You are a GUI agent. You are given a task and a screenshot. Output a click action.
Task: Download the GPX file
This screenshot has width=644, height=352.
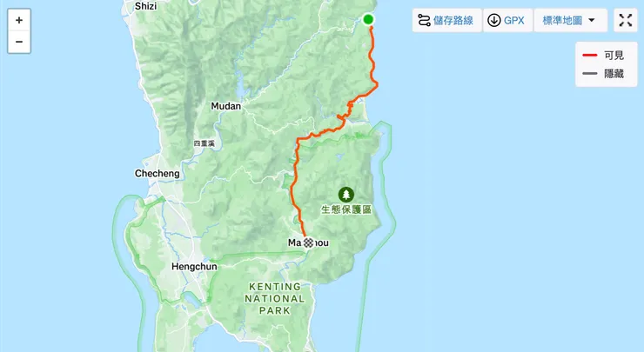507,20
